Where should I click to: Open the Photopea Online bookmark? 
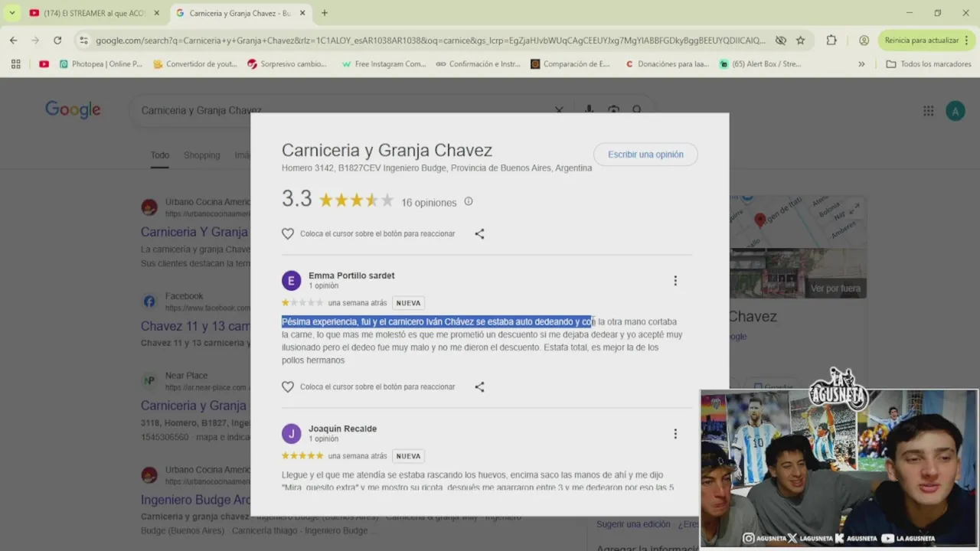101,64
